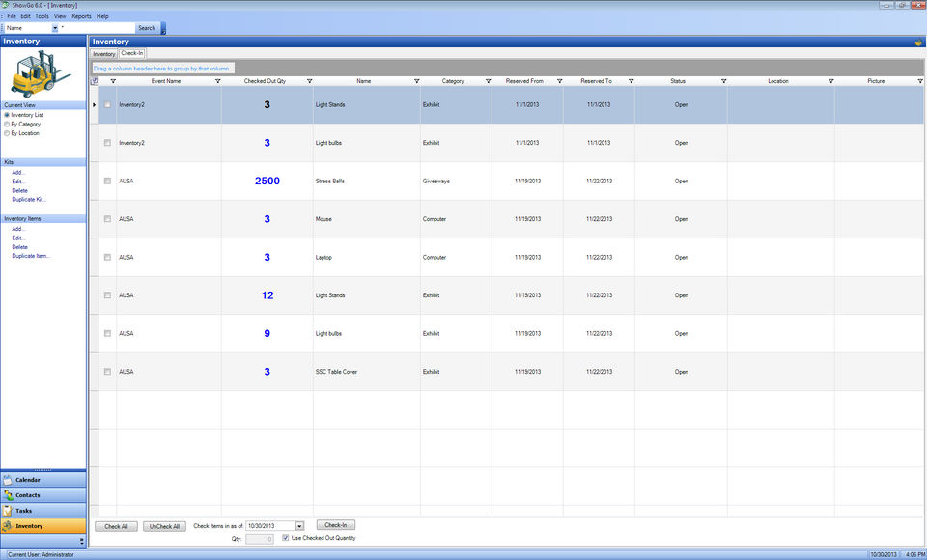This screenshot has width=927, height=560.
Task: Open the filter for Reserved From column
Action: coord(559,81)
